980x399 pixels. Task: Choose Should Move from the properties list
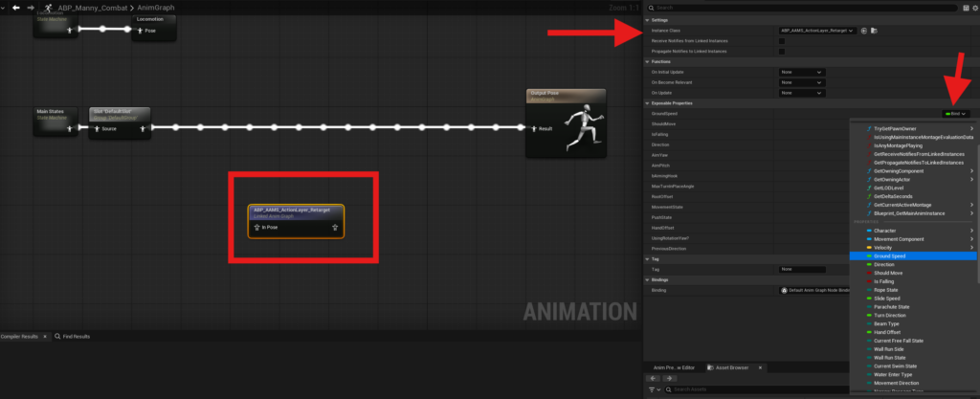coord(890,273)
